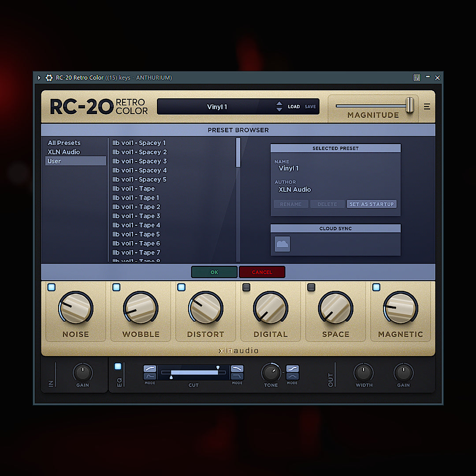Confirm the preset browser with OK
This screenshot has width=476, height=476.
(x=214, y=272)
